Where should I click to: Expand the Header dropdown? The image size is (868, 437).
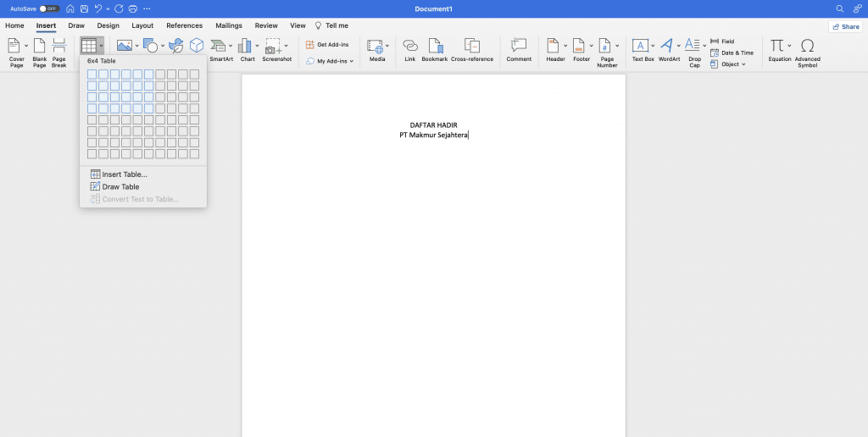pyautogui.click(x=566, y=46)
